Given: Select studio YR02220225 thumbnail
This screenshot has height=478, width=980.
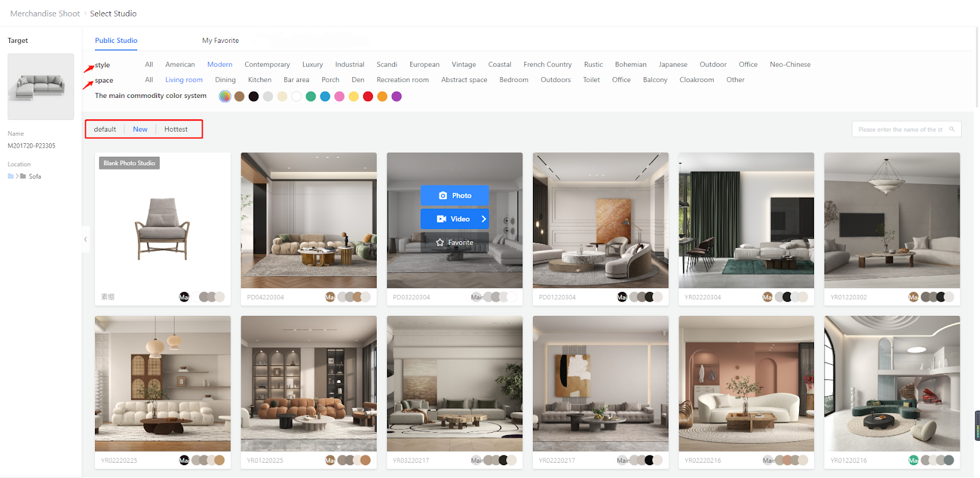Looking at the screenshot, I should [163, 384].
